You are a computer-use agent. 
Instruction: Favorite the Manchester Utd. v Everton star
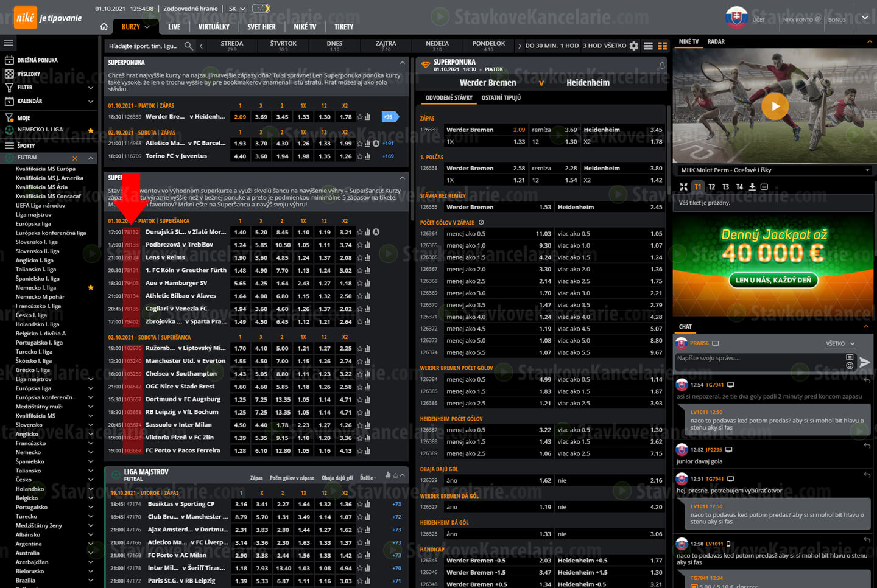tap(360, 361)
